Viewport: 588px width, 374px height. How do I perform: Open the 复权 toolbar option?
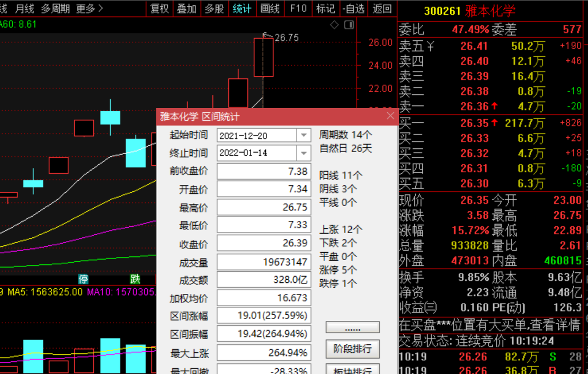coord(159,8)
